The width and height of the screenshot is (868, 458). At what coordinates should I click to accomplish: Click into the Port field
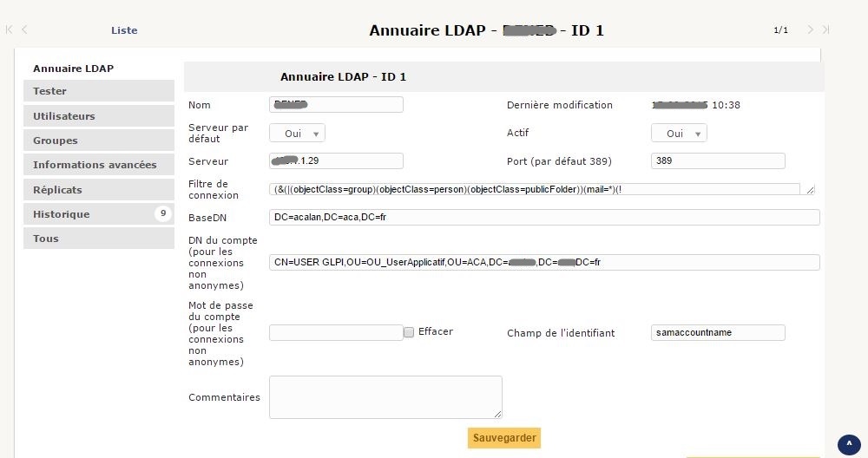[x=718, y=161]
